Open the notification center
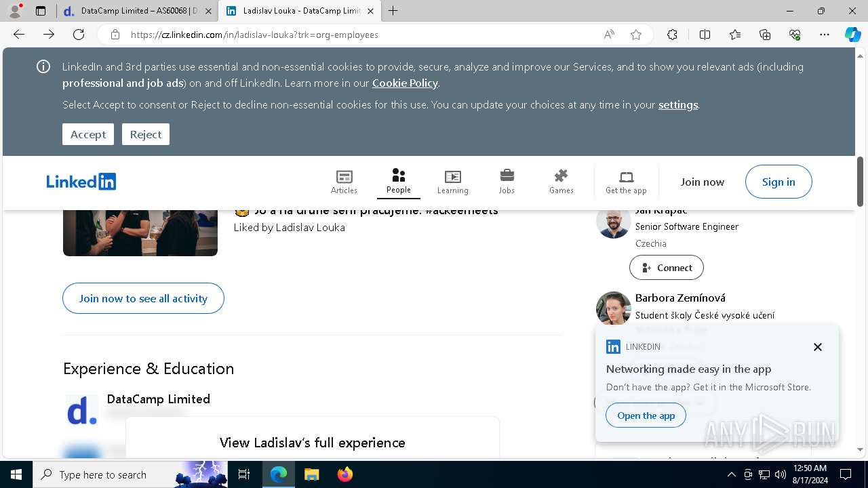This screenshot has width=868, height=488. pos(846,474)
